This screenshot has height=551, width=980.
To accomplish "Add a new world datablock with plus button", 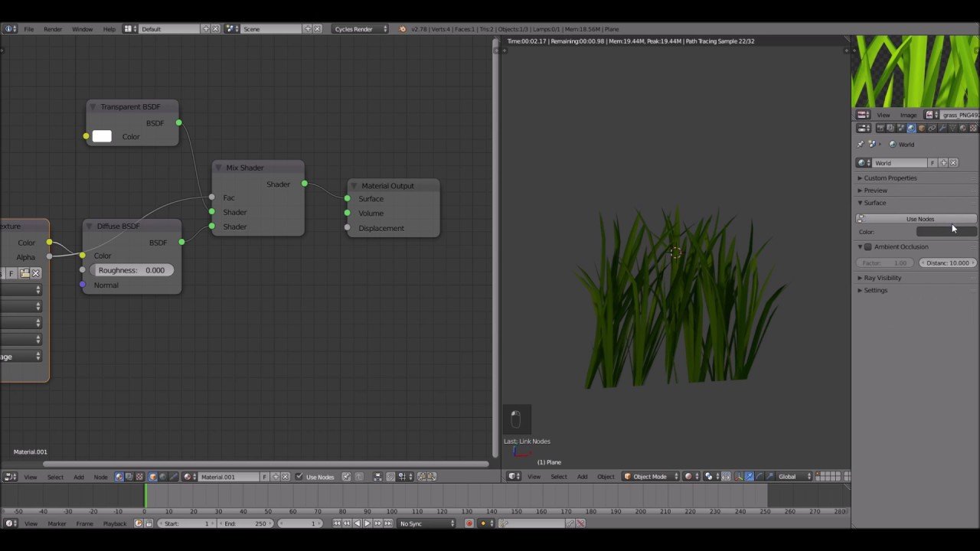I will coord(943,163).
